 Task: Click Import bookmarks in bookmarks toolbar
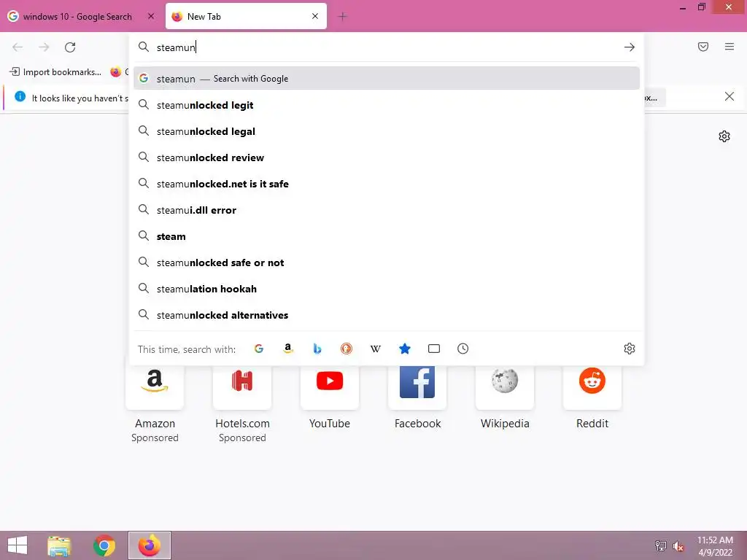[55, 72]
